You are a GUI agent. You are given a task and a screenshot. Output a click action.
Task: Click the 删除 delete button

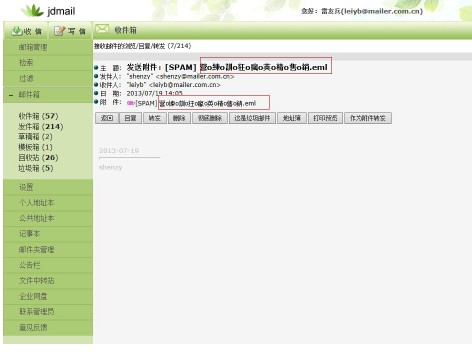tap(179, 118)
